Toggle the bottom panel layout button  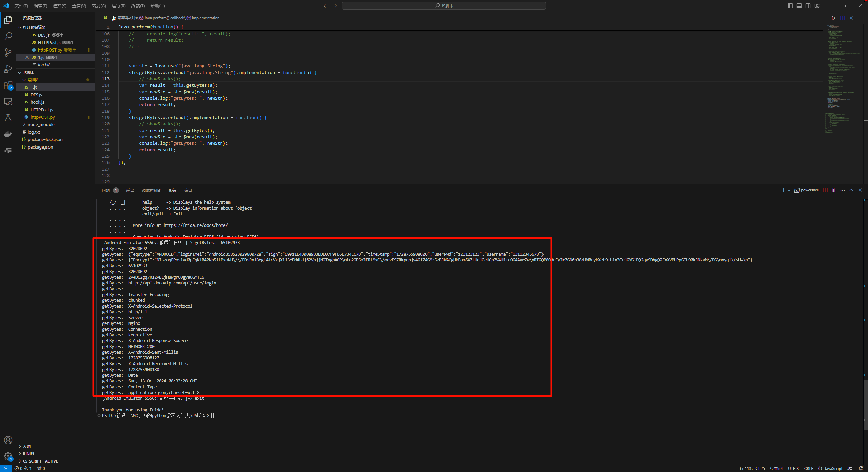tap(799, 6)
